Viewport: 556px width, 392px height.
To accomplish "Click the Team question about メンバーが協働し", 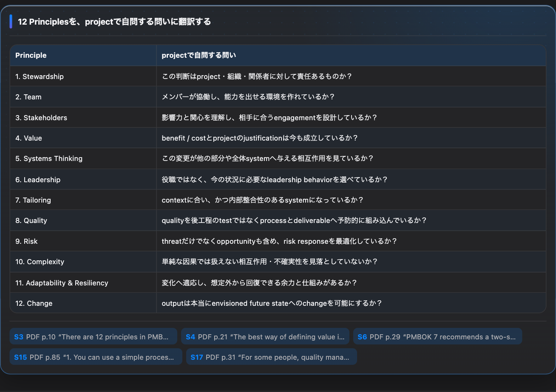I will tap(351, 97).
